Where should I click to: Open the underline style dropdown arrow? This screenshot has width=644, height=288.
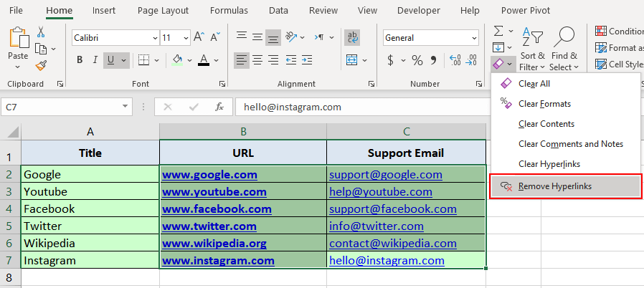click(x=123, y=60)
